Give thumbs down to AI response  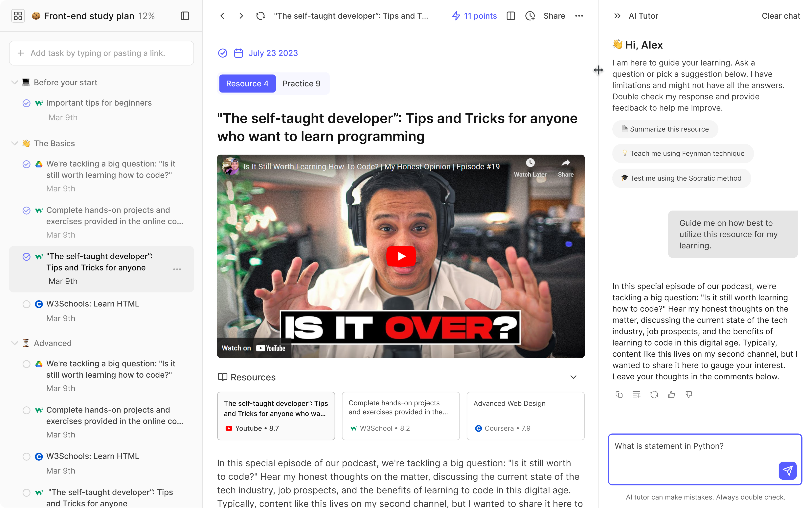pos(689,395)
